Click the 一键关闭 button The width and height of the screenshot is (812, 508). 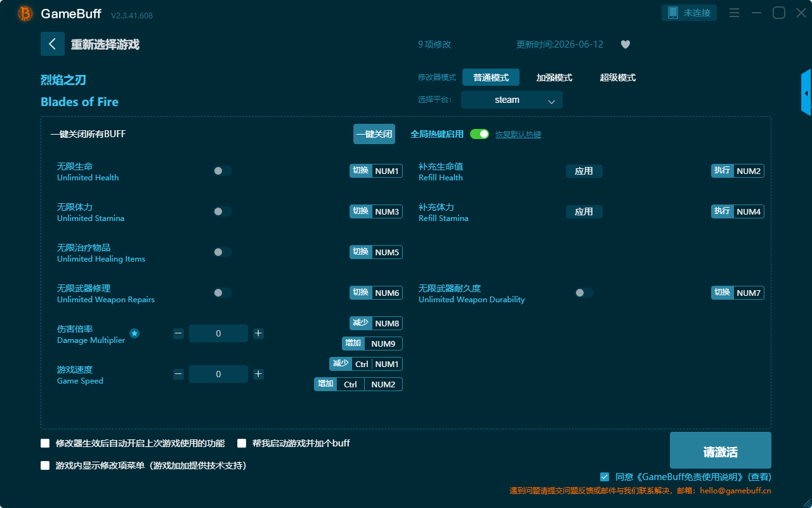pos(374,134)
